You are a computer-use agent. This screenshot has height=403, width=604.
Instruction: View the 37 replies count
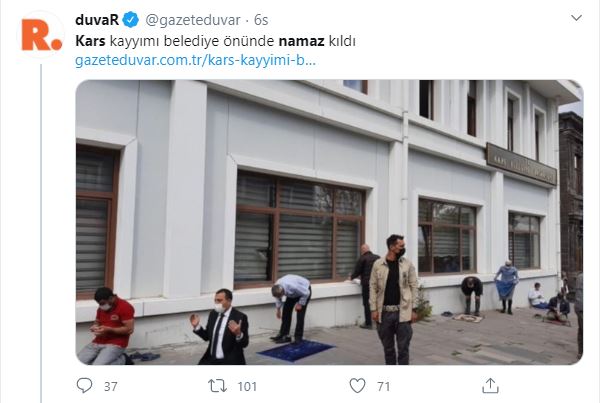click(111, 386)
